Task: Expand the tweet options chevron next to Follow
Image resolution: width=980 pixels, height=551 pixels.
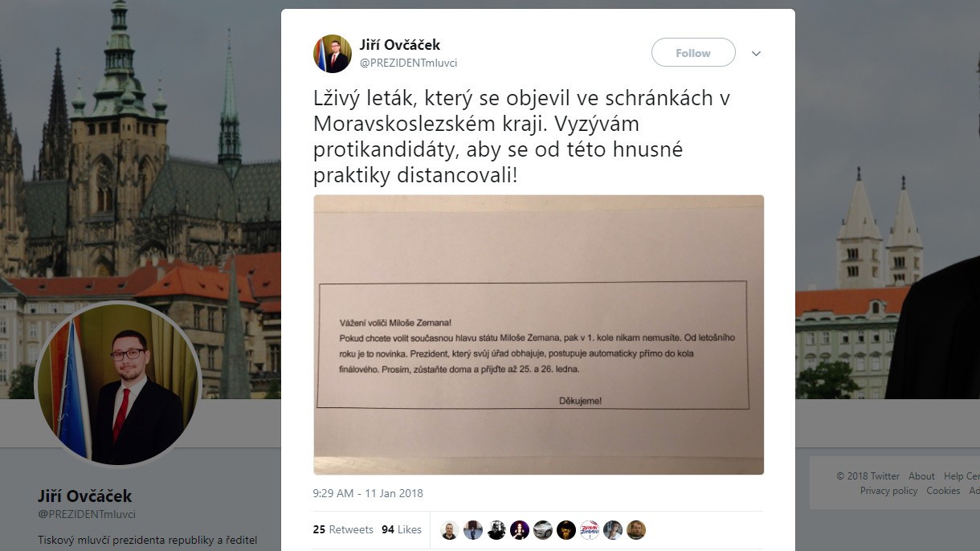Action: coord(756,54)
